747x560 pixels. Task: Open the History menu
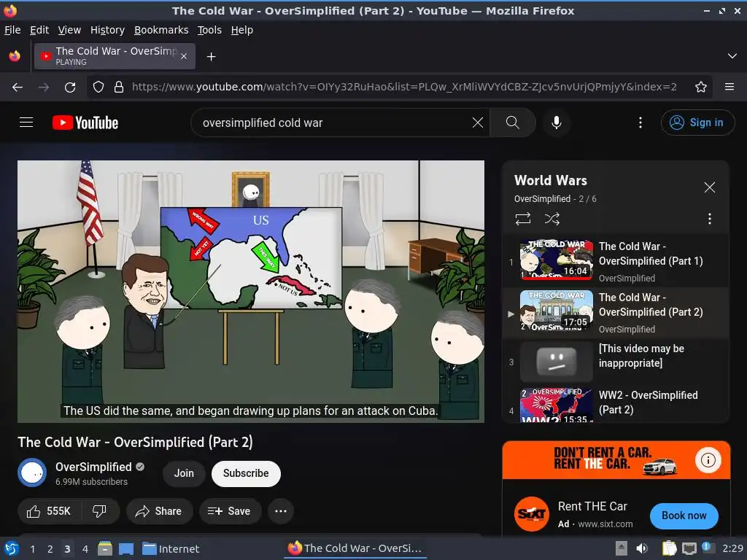107,30
